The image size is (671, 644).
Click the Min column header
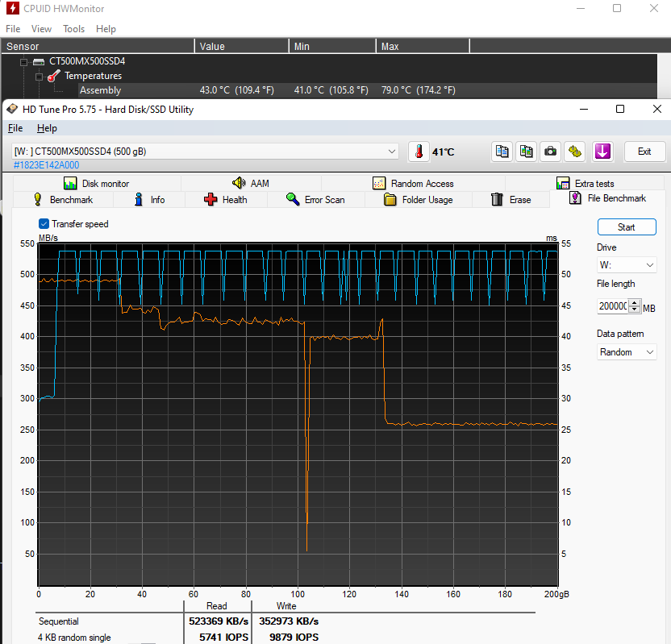coord(332,46)
